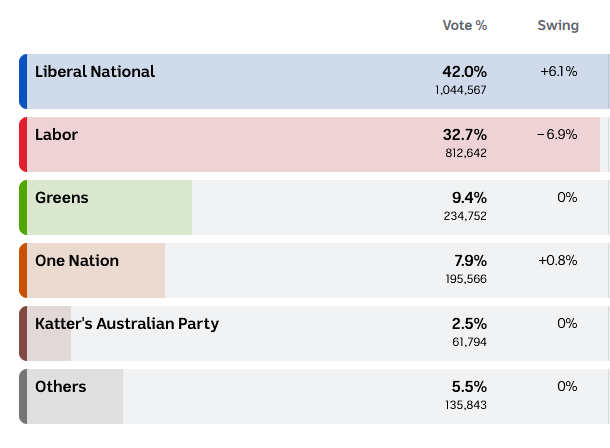Click One Nation's orange color marker
The image size is (610, 448).
point(23,271)
